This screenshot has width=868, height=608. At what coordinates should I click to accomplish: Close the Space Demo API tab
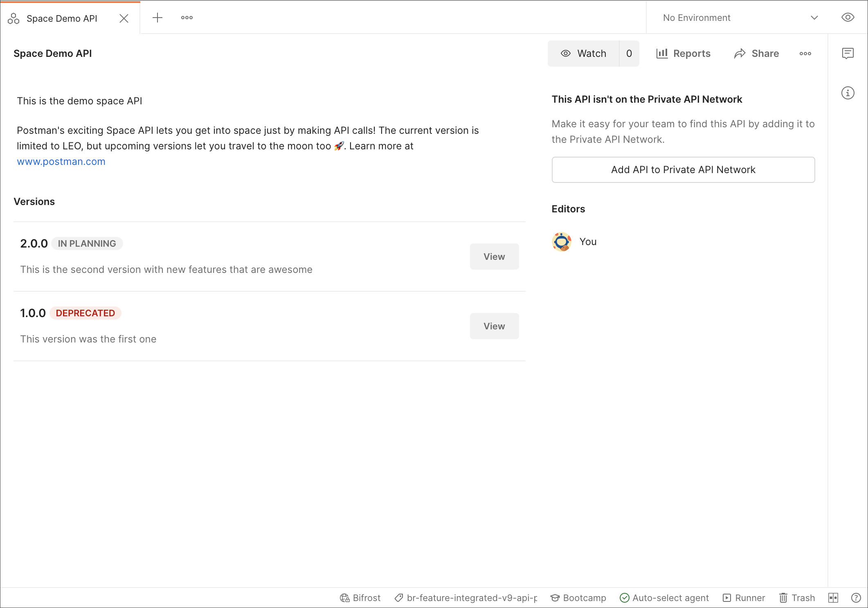pos(124,18)
